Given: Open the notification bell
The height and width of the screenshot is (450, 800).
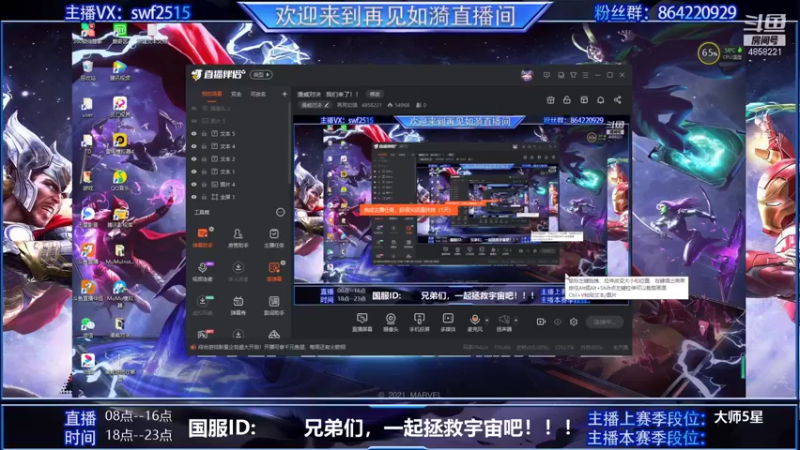Looking at the screenshot, I should click(x=601, y=100).
